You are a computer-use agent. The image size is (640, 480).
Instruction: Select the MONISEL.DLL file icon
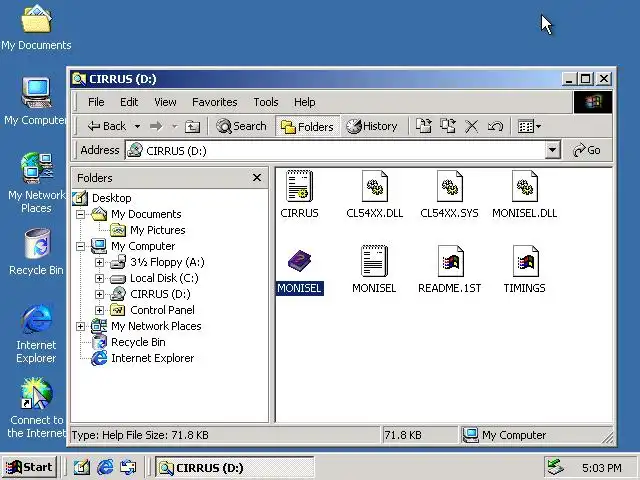point(524,186)
